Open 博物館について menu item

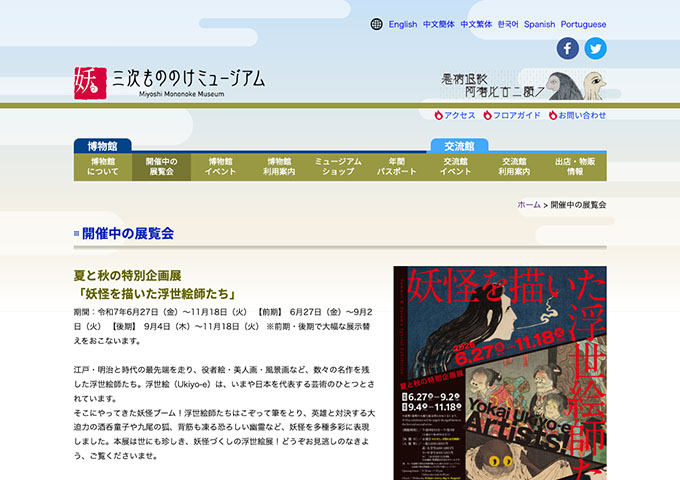103,167
